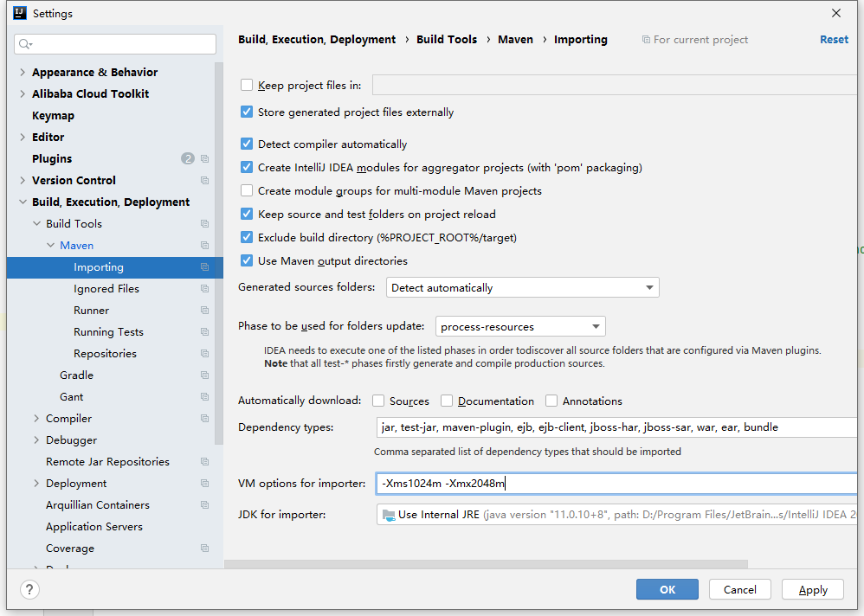Expand the Version Control section
The image size is (864, 616).
pos(23,181)
